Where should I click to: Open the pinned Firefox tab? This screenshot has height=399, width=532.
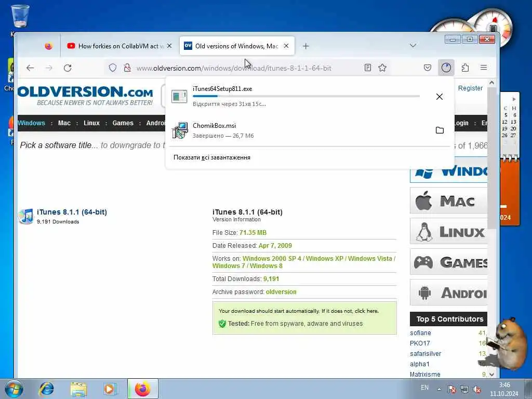[x=49, y=46]
